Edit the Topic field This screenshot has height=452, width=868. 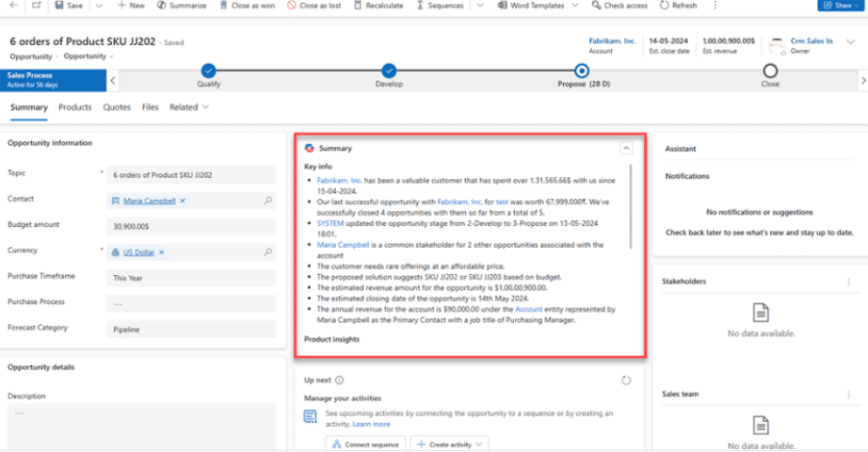191,175
